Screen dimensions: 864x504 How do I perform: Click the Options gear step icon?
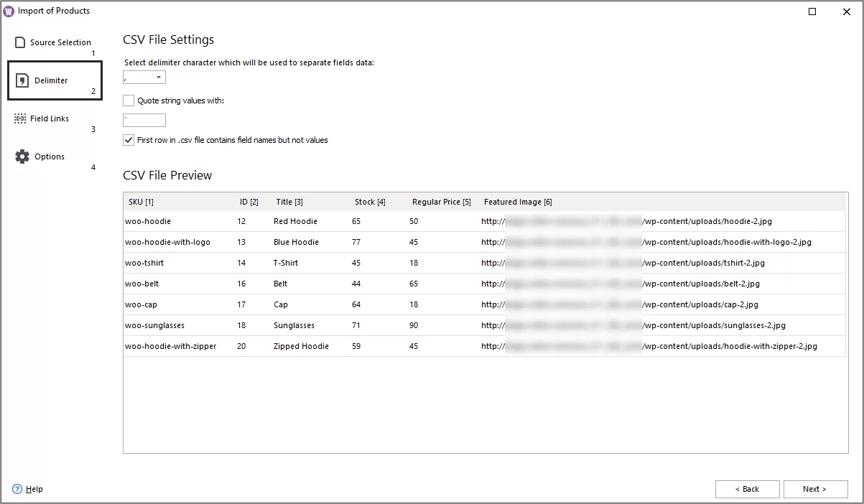(22, 155)
